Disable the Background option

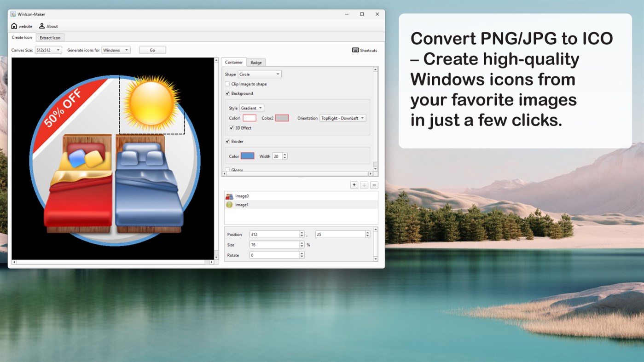tap(227, 93)
